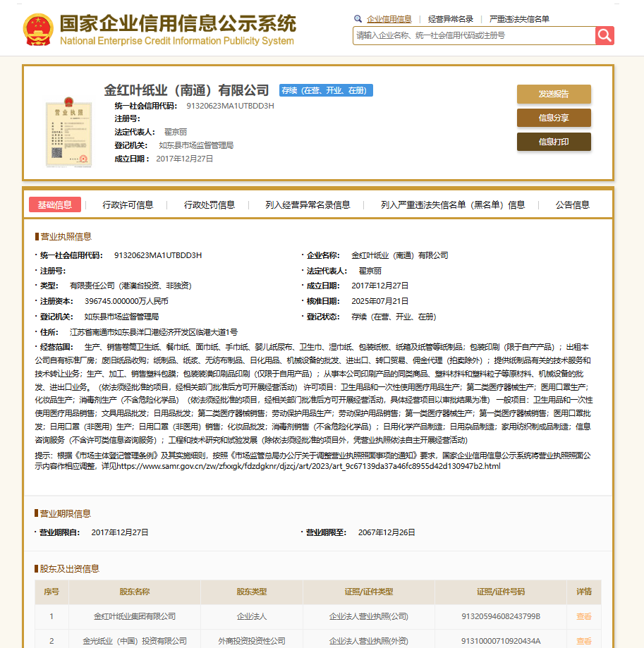Switch to the 行政许可信息 tab

coord(128,204)
